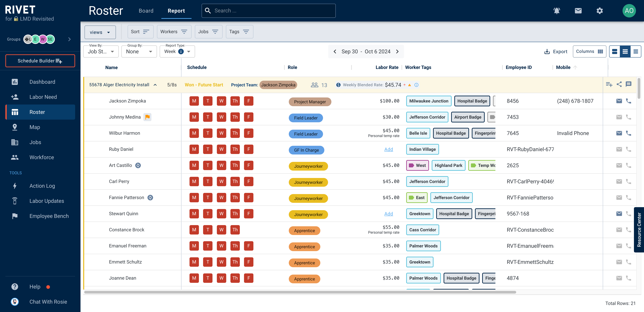Click the add-to-schedule icon on job header row

click(x=609, y=85)
